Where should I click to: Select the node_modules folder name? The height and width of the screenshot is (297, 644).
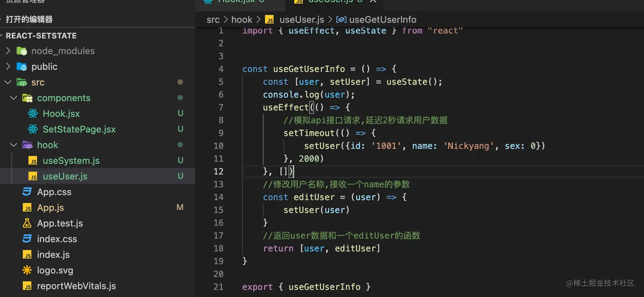(63, 51)
